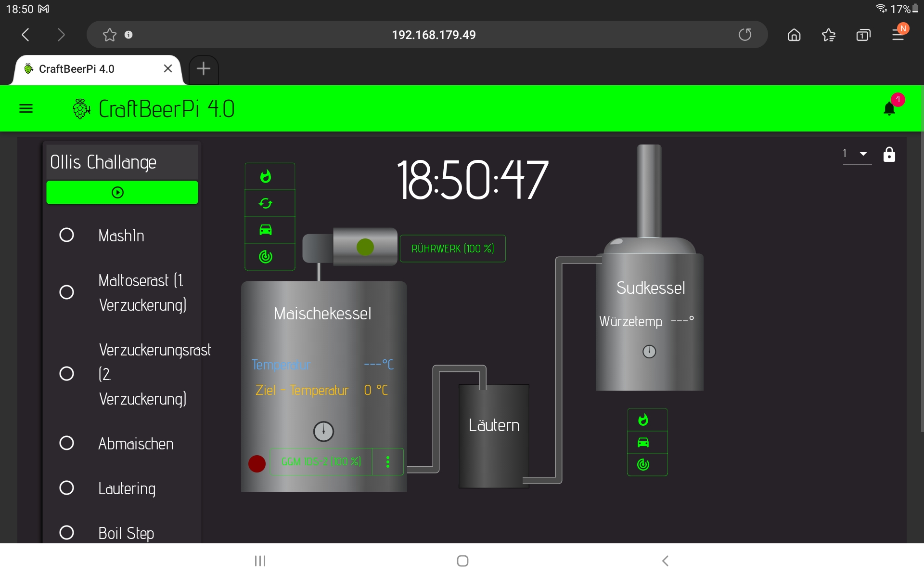Select the MashIn step radio button

click(66, 235)
